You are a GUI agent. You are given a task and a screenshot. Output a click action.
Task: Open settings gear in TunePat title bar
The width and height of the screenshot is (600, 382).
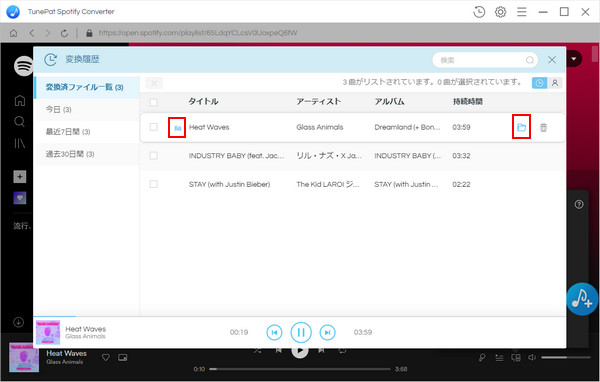pyautogui.click(x=500, y=12)
